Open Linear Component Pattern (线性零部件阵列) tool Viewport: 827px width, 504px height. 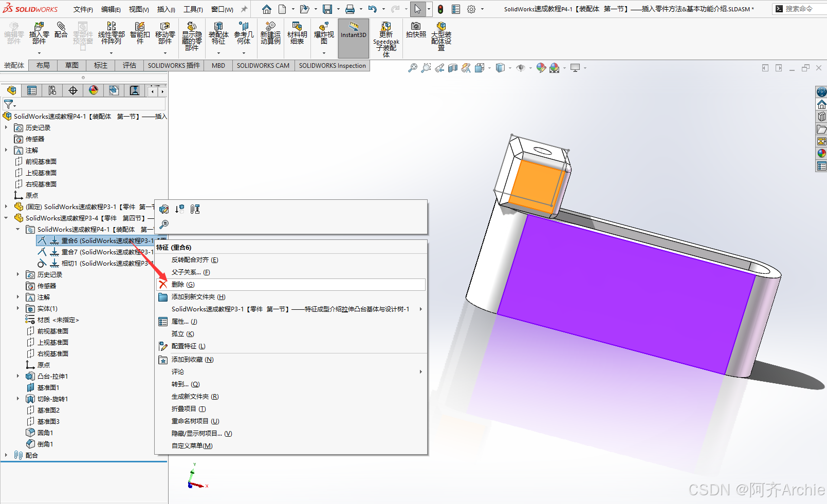[111, 33]
